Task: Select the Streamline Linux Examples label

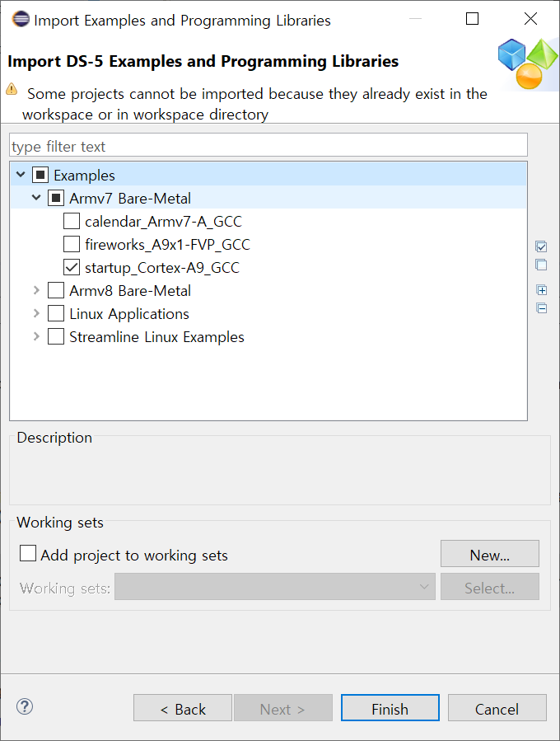Action: [x=156, y=337]
